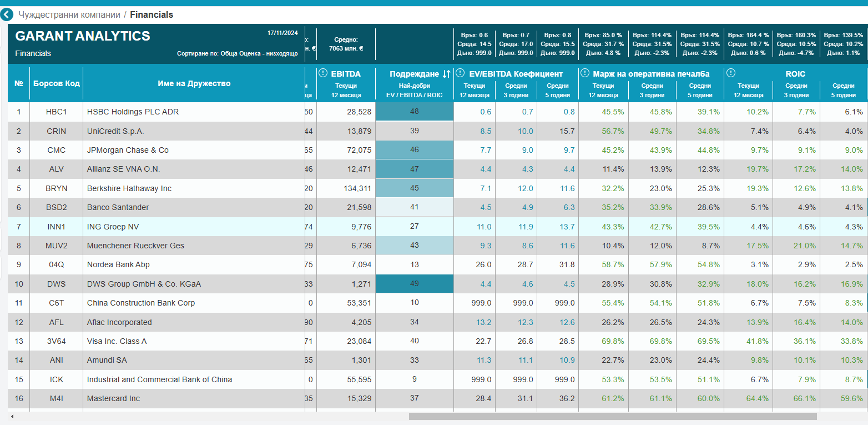The image size is (868, 425).
Task: Click EBITDA value 134,311
Action: coord(357,188)
